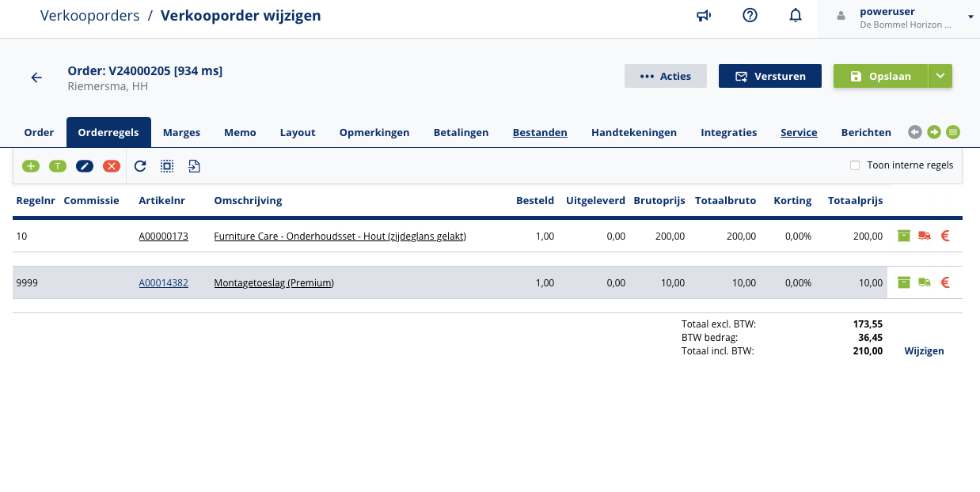Refresh the order lines list
The width and height of the screenshot is (980, 492).
click(x=140, y=166)
